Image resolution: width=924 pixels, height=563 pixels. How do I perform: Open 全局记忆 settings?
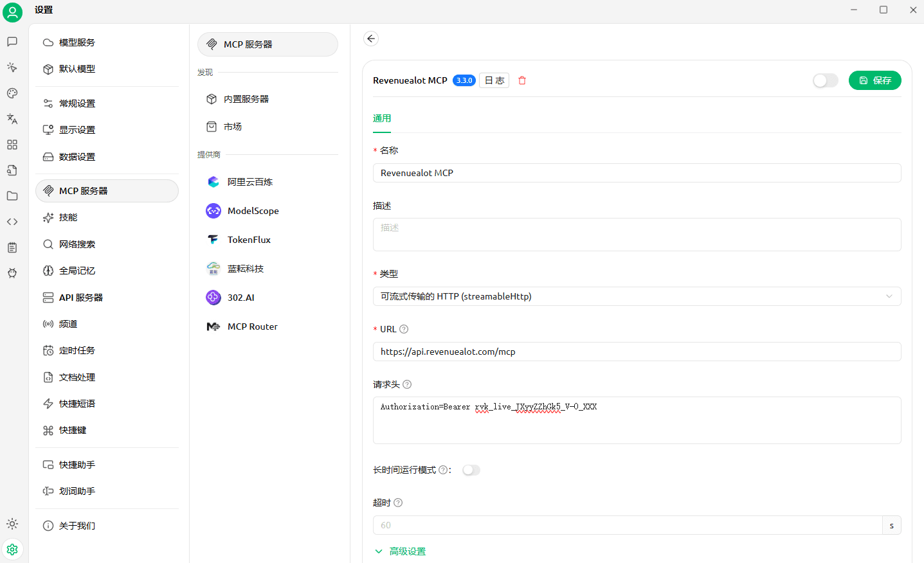pyautogui.click(x=107, y=271)
